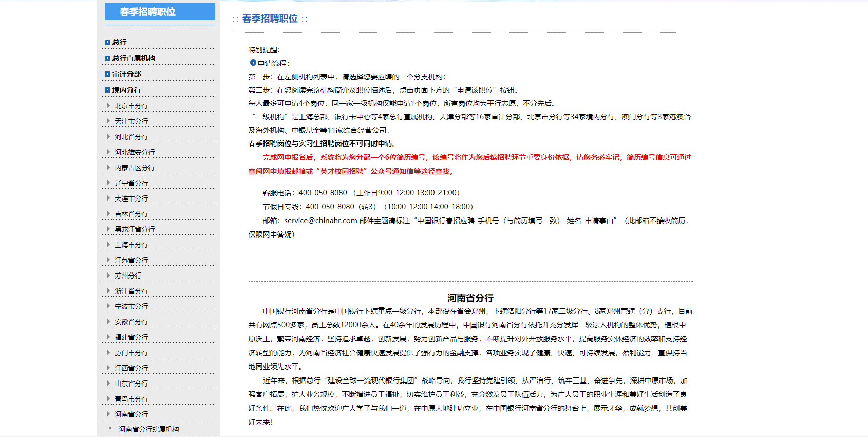Viewport: 868px width, 437px height.
Task: Click the 节假日专线 hotline line
Action: 368,207
